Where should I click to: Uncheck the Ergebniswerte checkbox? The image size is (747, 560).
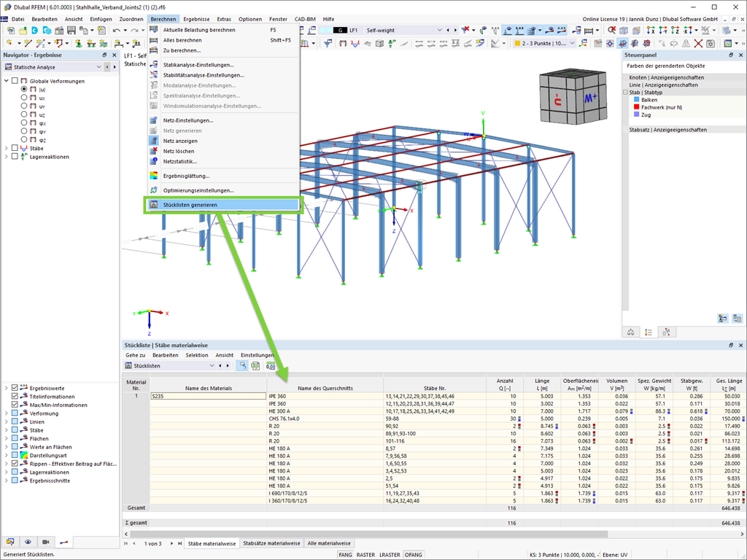pyautogui.click(x=15, y=388)
